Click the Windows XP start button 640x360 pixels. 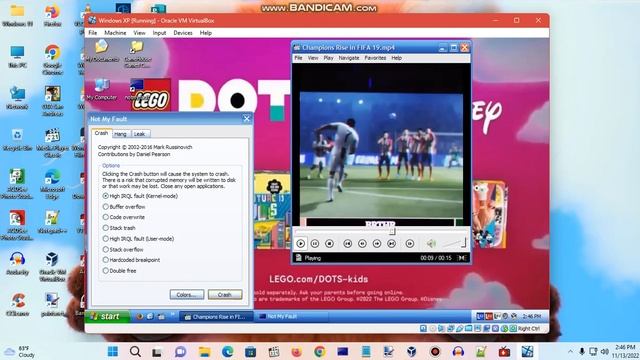pyautogui.click(x=107, y=316)
